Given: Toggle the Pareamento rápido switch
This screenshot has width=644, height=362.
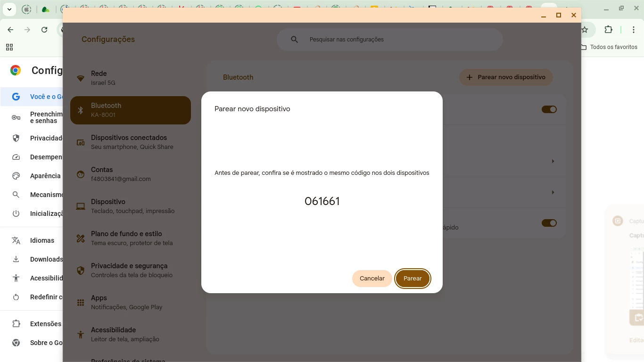Looking at the screenshot, I should coord(549,223).
